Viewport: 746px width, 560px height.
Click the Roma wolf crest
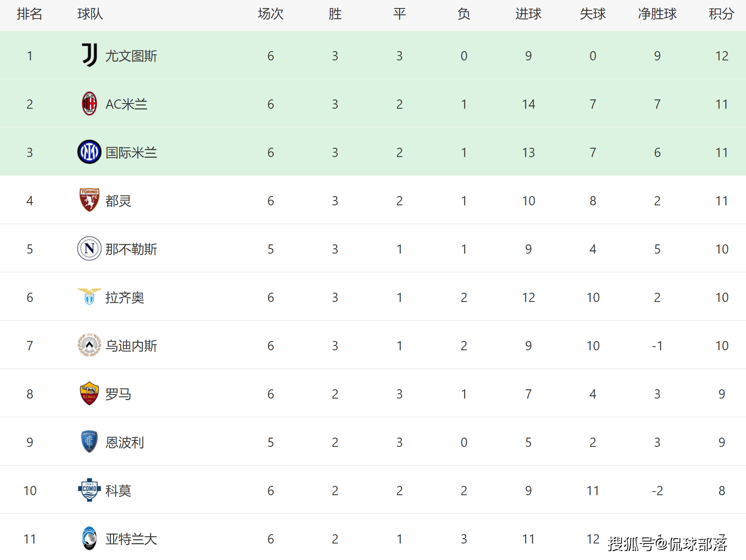pyautogui.click(x=89, y=393)
